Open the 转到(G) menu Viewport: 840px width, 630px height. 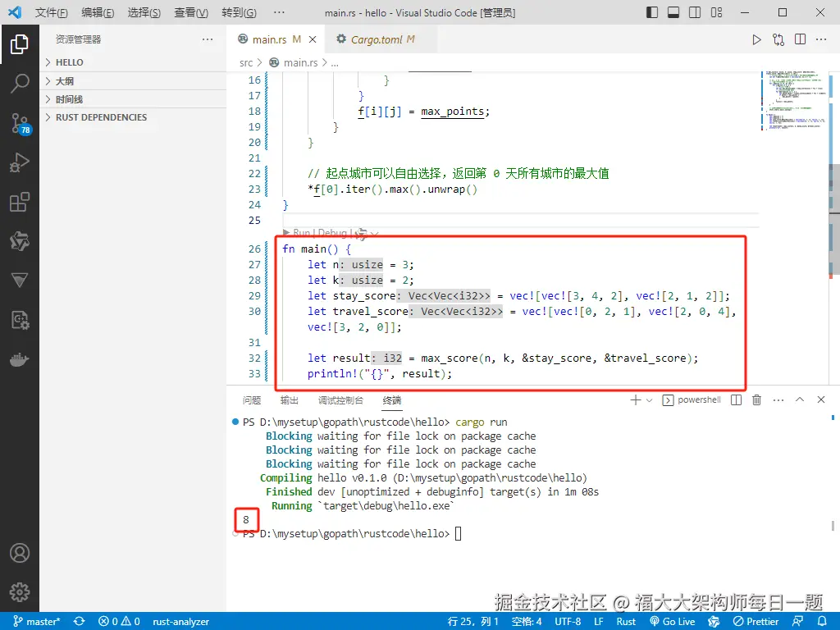(239, 12)
